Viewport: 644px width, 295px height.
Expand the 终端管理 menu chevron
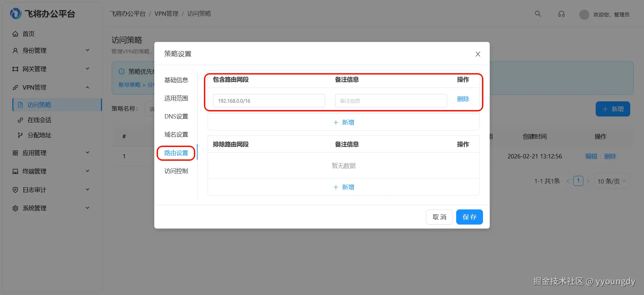(88, 171)
